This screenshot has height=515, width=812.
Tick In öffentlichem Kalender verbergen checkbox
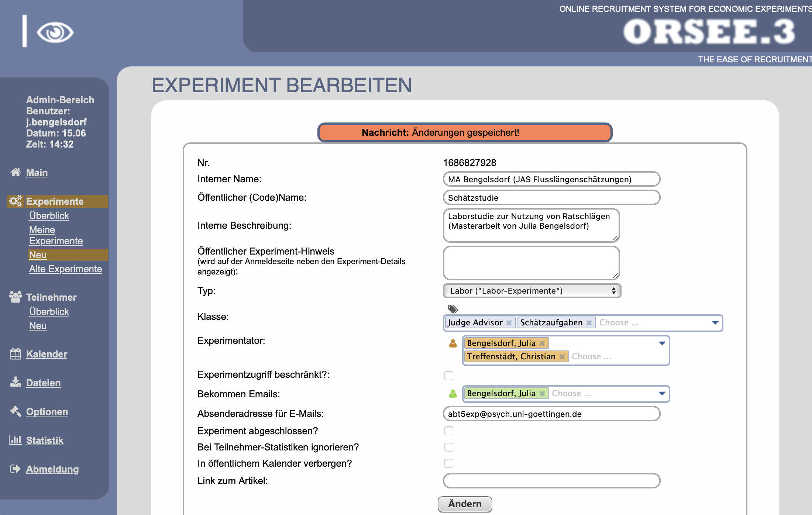449,463
